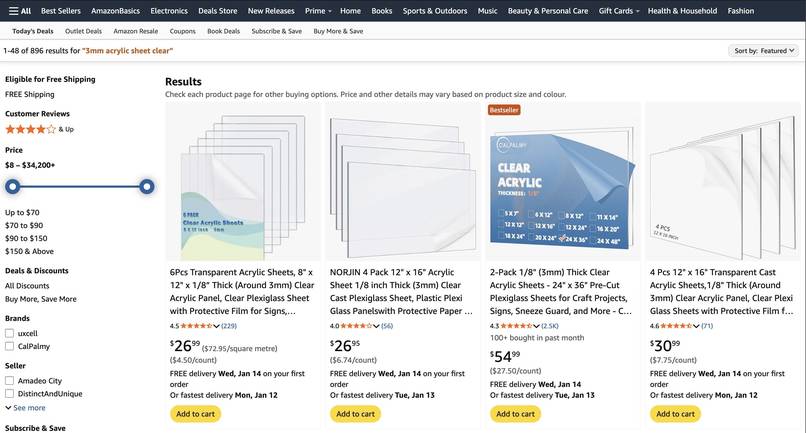Open Books nav item
806x433 pixels.
coord(381,11)
